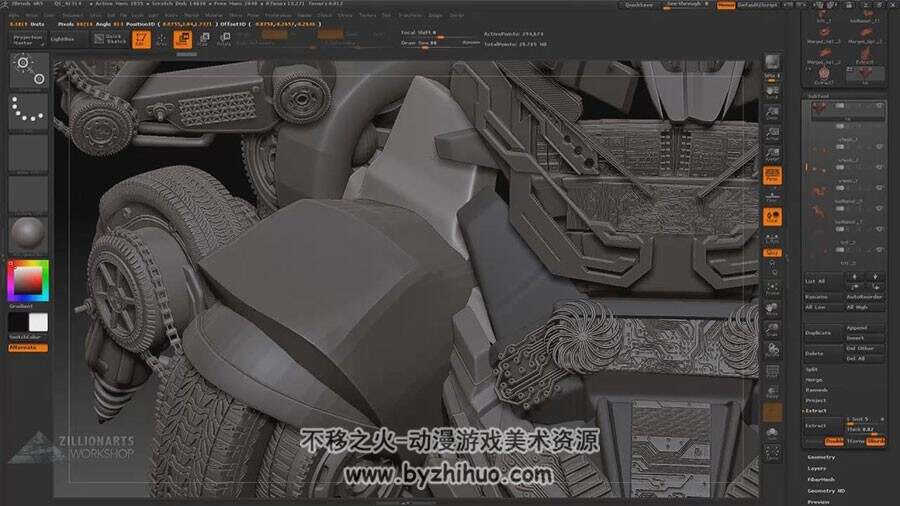Activate Quick Sketch mode
Viewport: 900px width, 506px height.
pos(110,39)
